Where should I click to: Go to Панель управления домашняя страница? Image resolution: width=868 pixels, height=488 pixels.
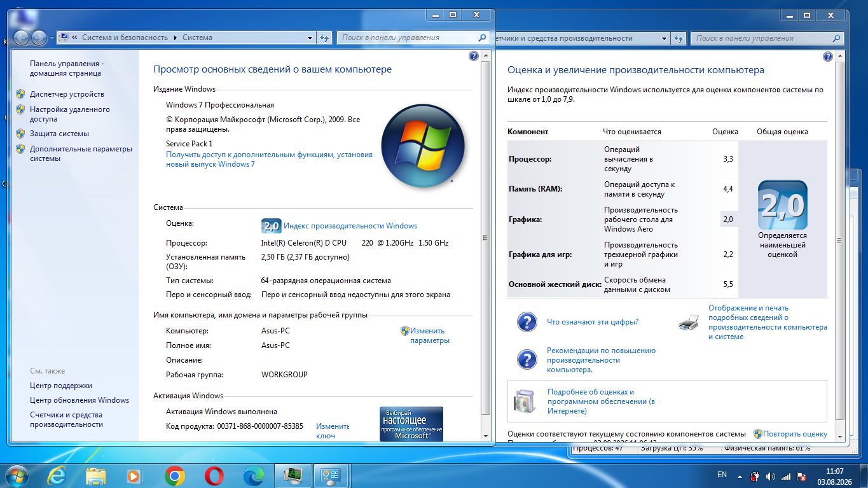65,68
